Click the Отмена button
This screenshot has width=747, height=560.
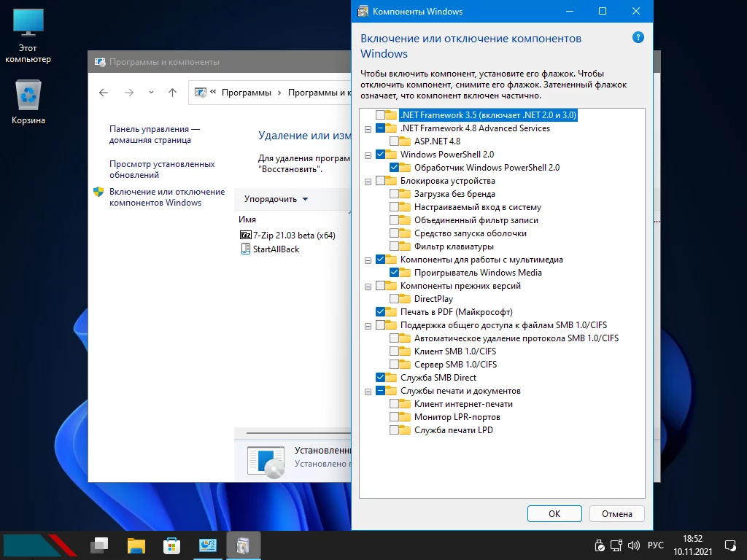tap(616, 514)
